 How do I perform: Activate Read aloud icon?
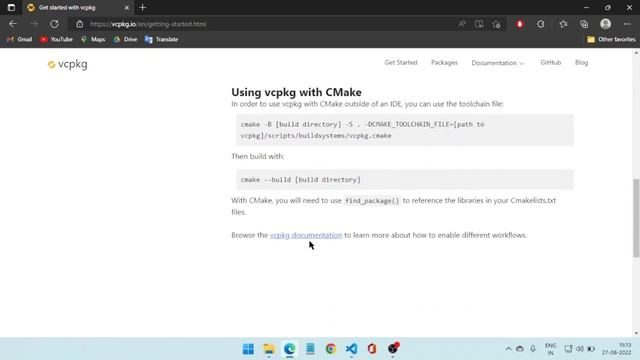click(462, 24)
